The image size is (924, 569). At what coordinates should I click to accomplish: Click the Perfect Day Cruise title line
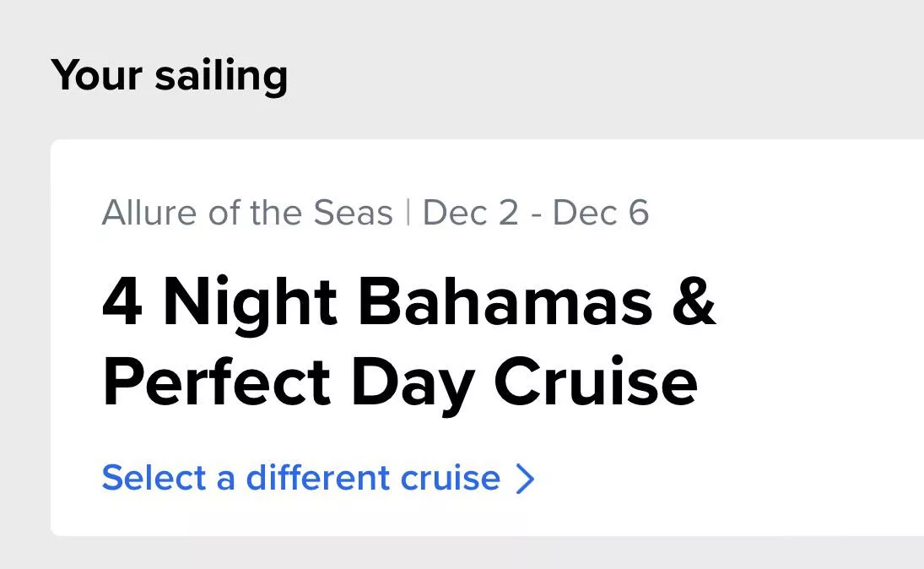pyautogui.click(x=399, y=382)
